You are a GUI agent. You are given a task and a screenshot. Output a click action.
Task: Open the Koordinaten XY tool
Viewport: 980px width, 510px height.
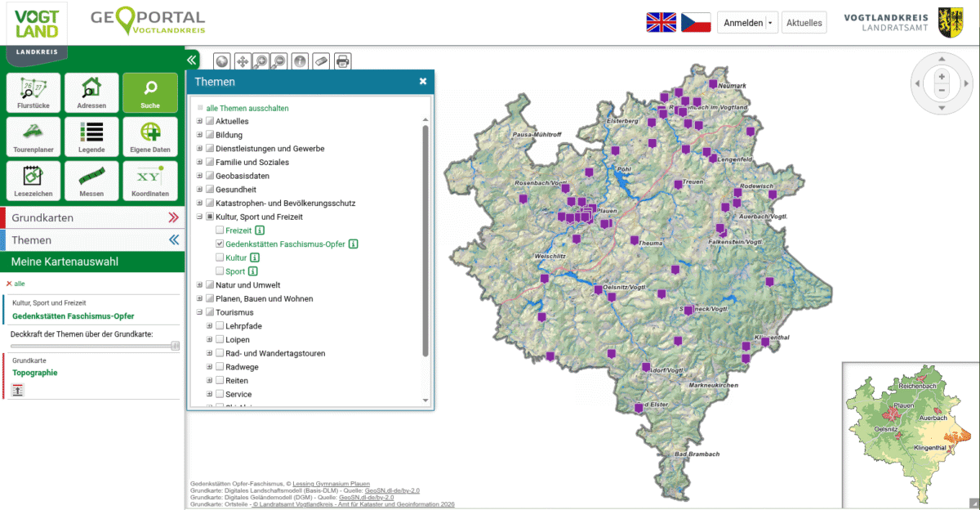[150, 181]
